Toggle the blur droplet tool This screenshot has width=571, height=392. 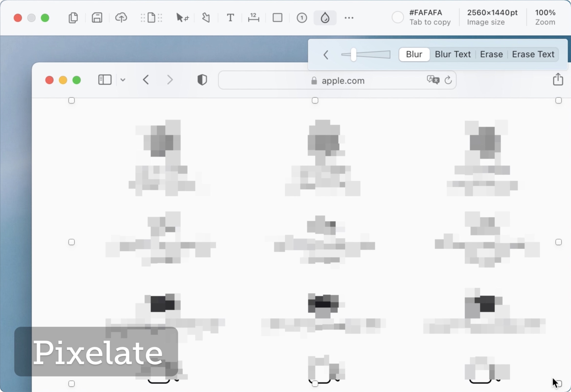[325, 18]
